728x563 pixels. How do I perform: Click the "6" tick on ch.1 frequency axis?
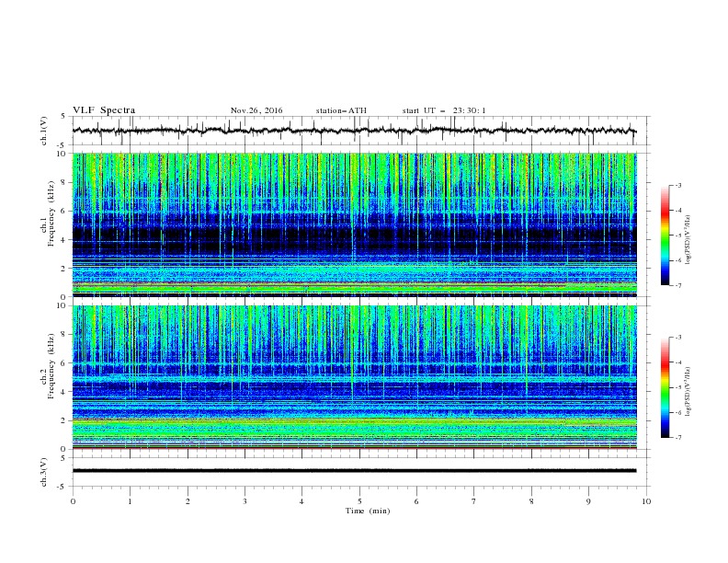(64, 212)
